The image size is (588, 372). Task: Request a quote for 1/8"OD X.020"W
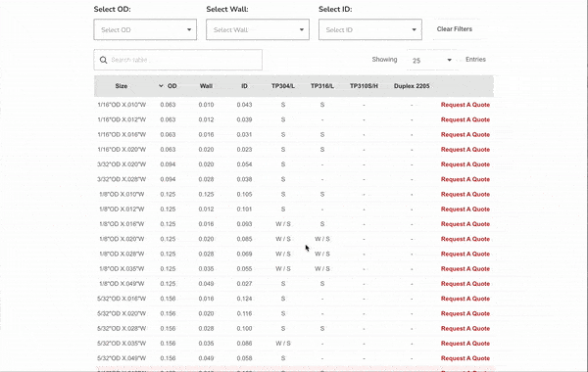click(x=465, y=239)
